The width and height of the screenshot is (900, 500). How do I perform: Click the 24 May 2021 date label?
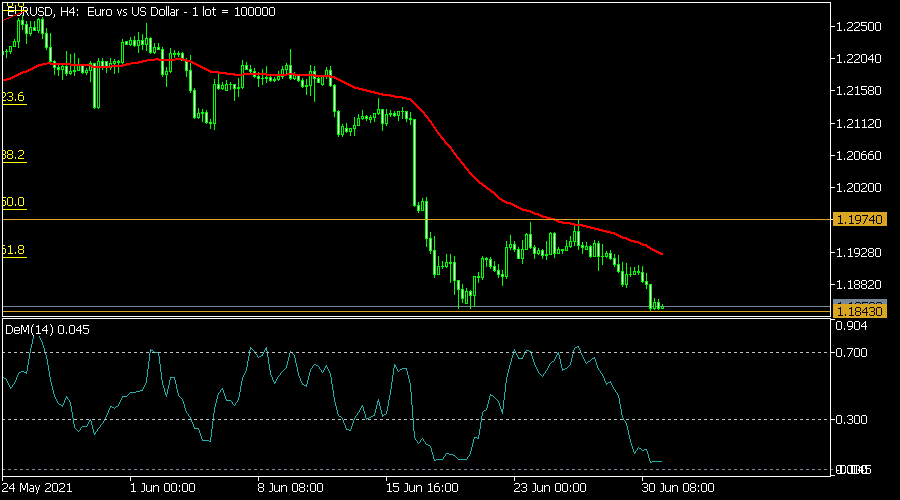[x=37, y=488]
